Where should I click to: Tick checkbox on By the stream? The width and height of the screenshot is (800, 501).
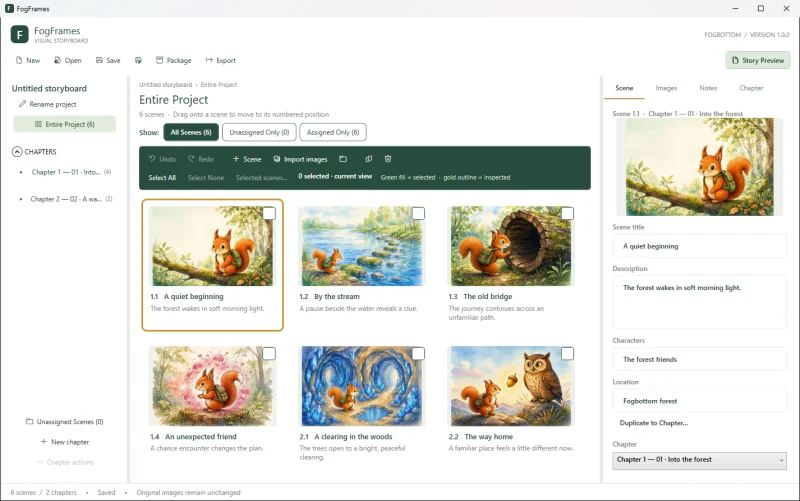click(x=418, y=213)
